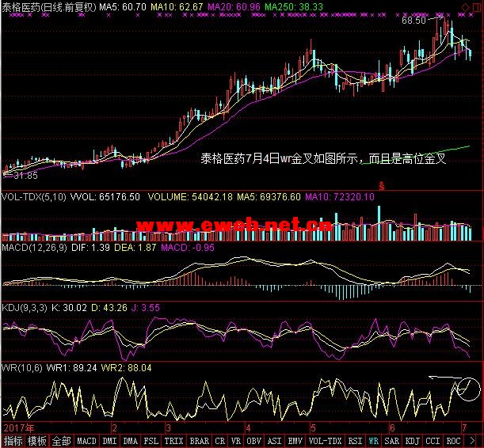The width and height of the screenshot is (484, 448).
Task: Click the KDJ(9,3,3) panel title
Action: pyautogui.click(x=25, y=308)
